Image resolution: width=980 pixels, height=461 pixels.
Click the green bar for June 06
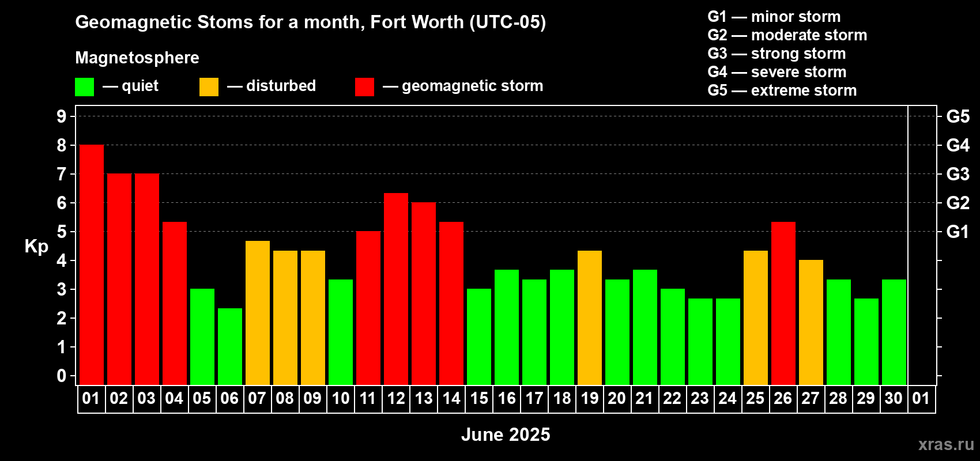coord(230,346)
